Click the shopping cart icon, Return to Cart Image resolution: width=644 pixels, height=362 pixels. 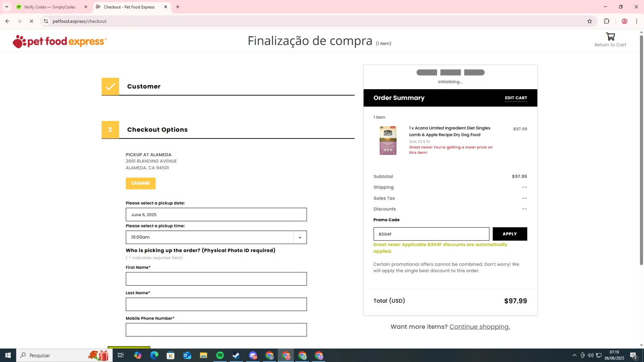click(x=610, y=40)
